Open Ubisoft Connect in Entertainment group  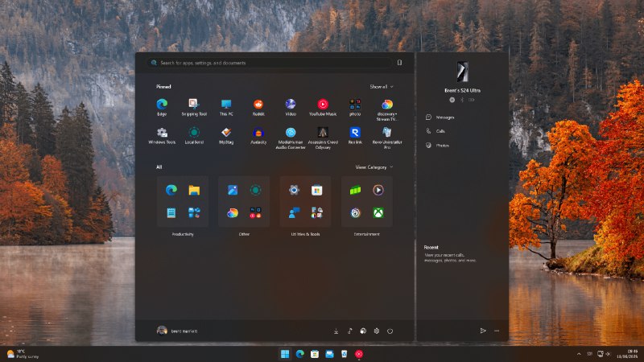pyautogui.click(x=355, y=212)
